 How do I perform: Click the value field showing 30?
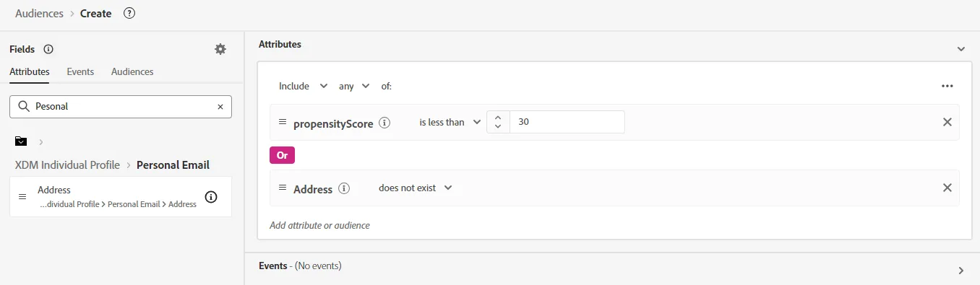coord(567,122)
